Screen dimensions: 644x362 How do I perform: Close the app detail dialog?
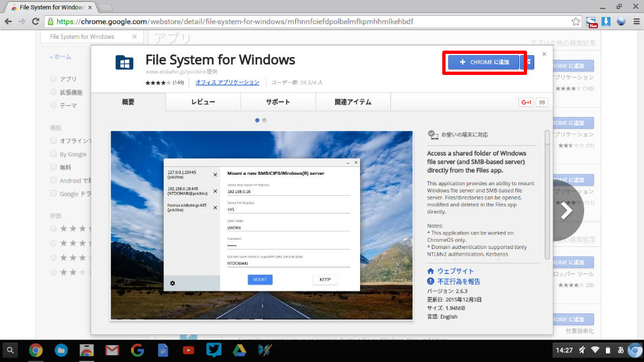tap(544, 54)
